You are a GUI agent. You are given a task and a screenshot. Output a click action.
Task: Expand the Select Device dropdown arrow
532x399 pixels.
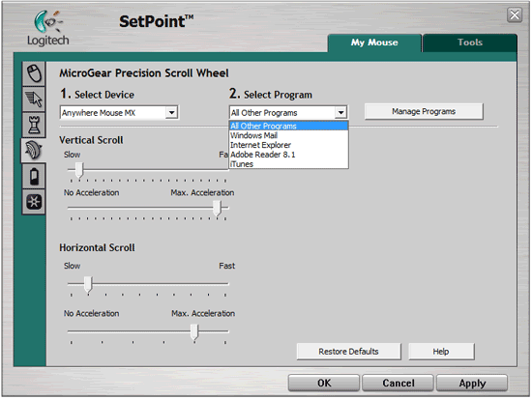[171, 112]
